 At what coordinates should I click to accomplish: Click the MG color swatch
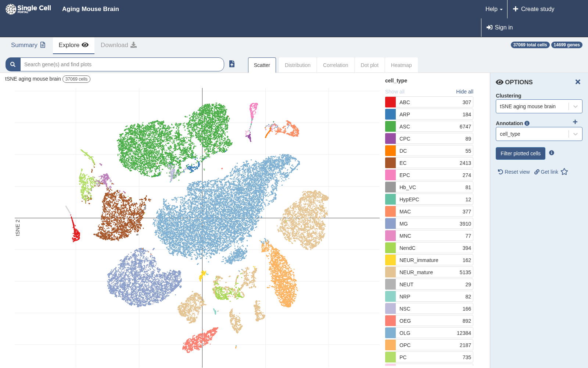click(x=390, y=224)
